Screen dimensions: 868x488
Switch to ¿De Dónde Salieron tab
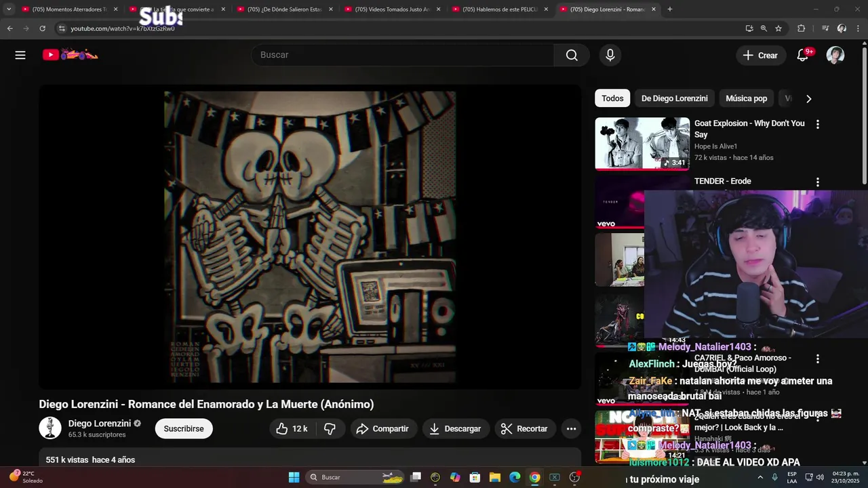pos(285,9)
